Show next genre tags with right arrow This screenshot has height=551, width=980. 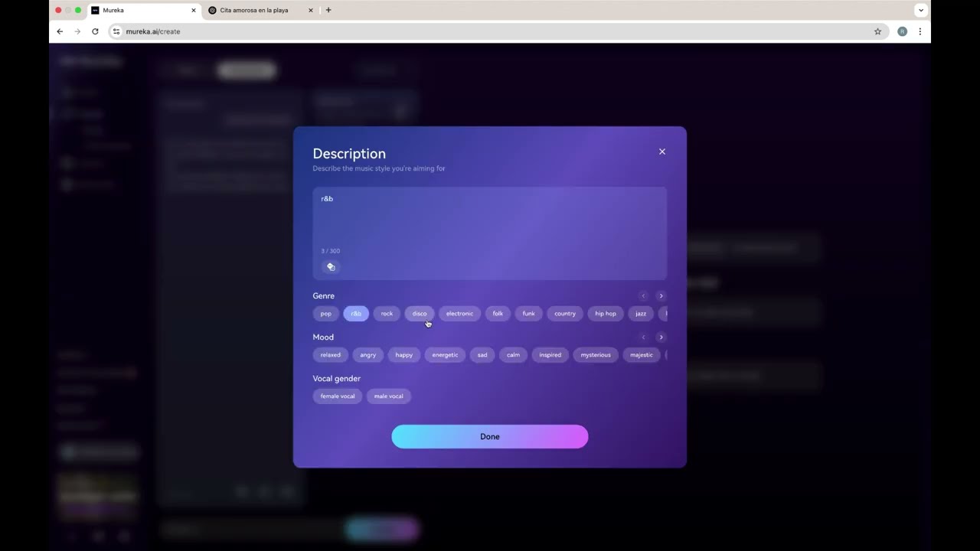tap(661, 296)
